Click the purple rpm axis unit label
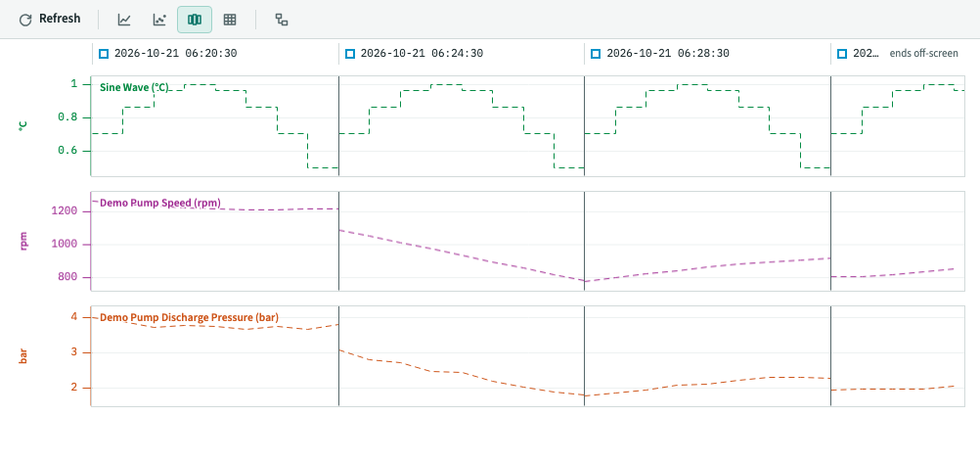This screenshot has width=980, height=463. coord(23,241)
